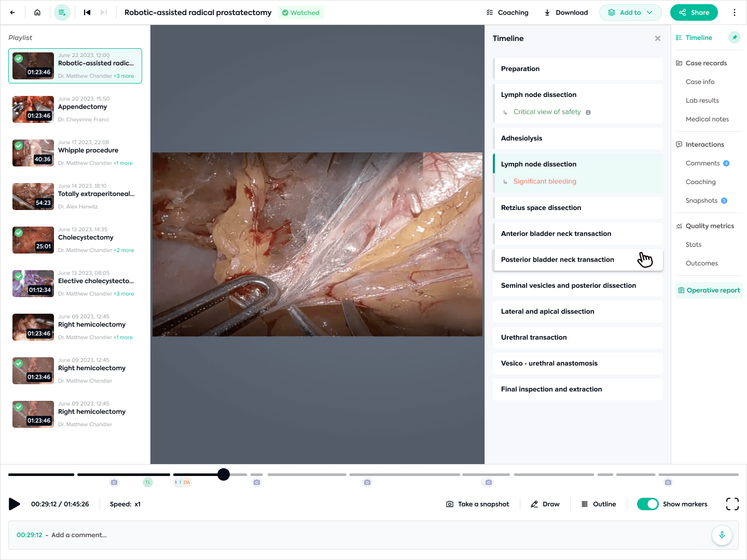Show +3 more surgeons on Robotic-assisted item
The height and width of the screenshot is (560, 747).
click(124, 76)
